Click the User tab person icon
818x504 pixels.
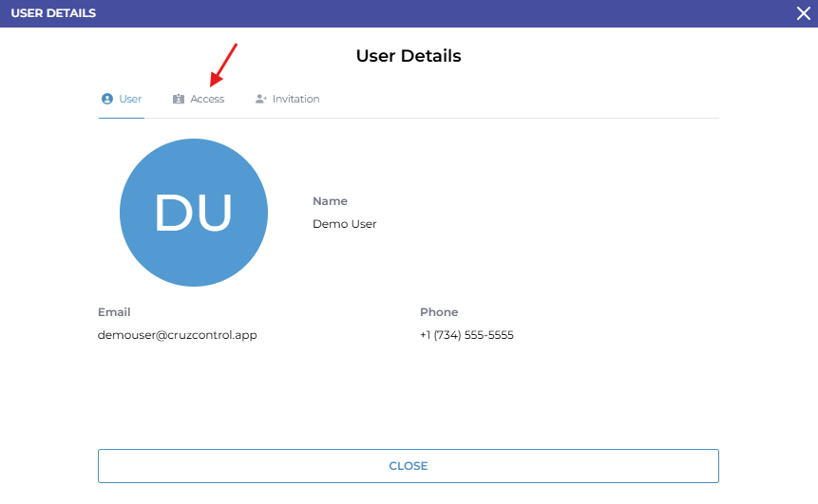(106, 99)
